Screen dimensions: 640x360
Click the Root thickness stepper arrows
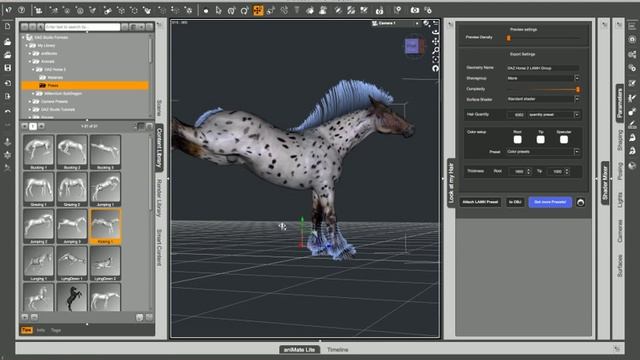pos(529,172)
